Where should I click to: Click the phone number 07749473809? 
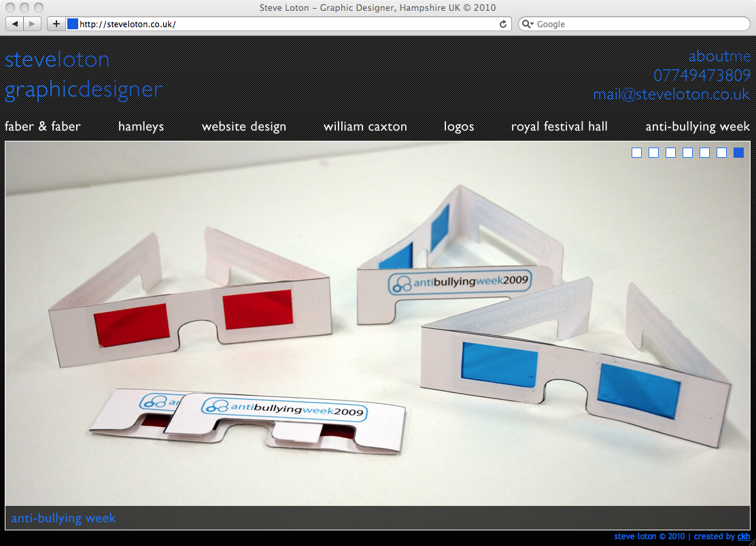tap(702, 75)
